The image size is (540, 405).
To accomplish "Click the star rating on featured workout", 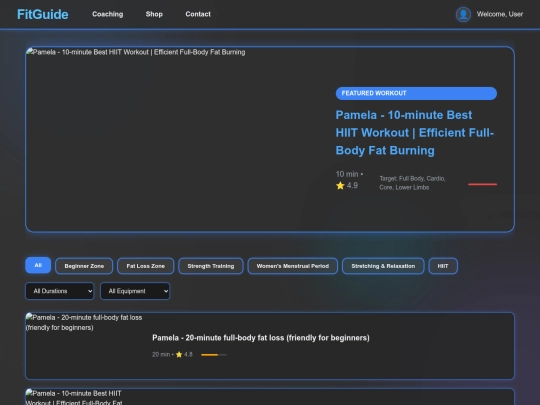I will 347,186.
